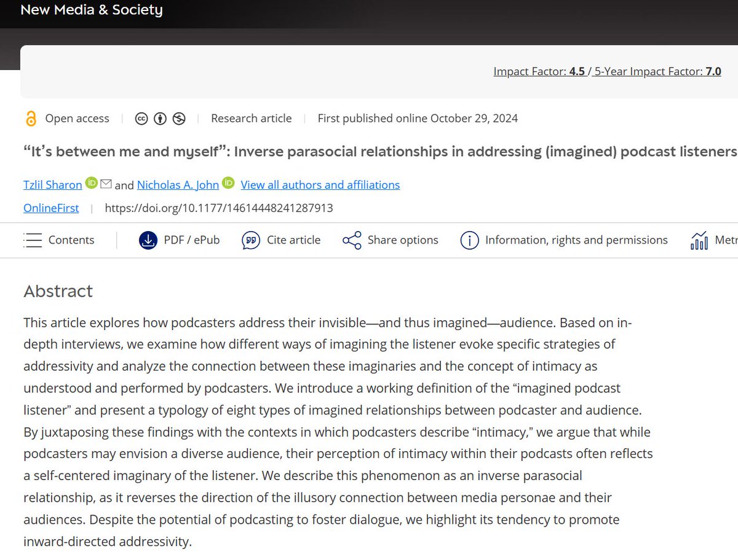Screen dimensions: 738x560
Task: Click the CC non-commercial dollar icon
Action: tap(179, 119)
